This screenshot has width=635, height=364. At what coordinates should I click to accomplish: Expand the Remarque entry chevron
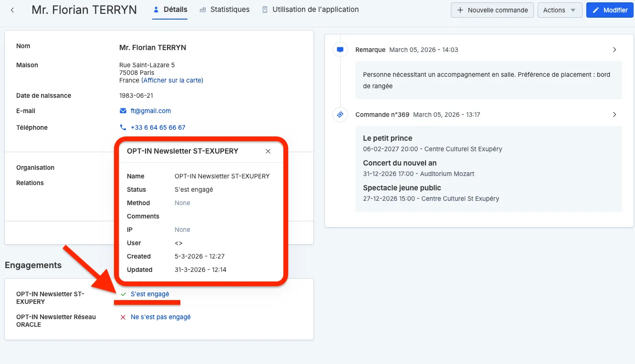pyautogui.click(x=614, y=50)
